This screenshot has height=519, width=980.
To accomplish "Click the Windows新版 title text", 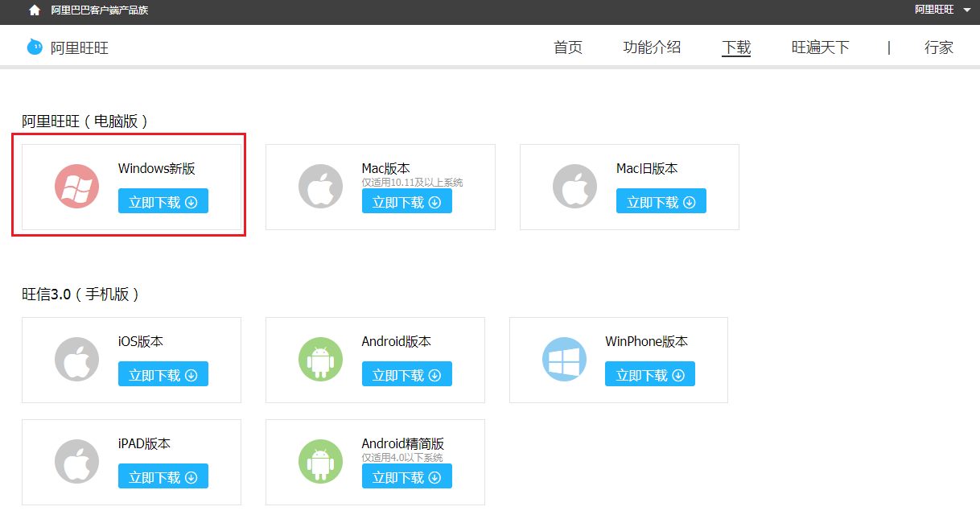I will [x=157, y=168].
